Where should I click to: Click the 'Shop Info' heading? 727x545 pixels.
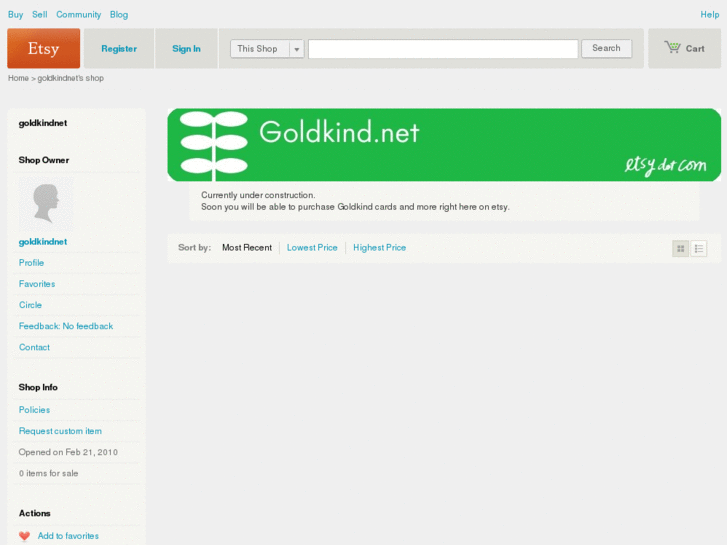tap(38, 387)
